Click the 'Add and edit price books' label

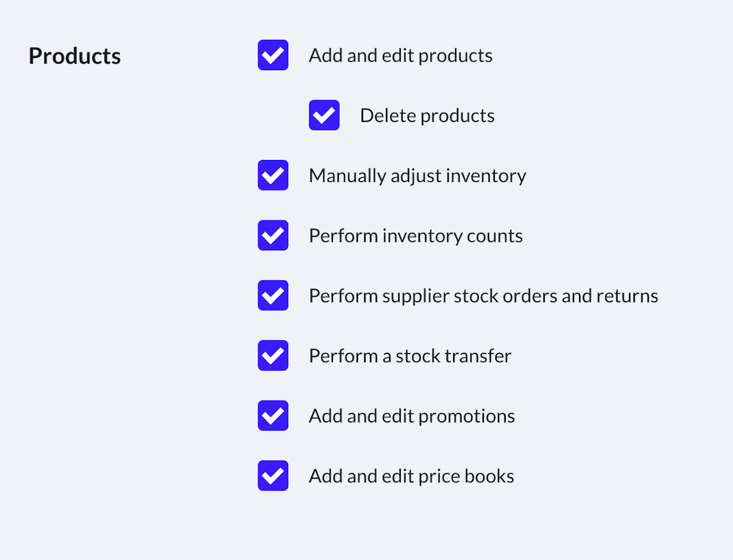point(411,476)
